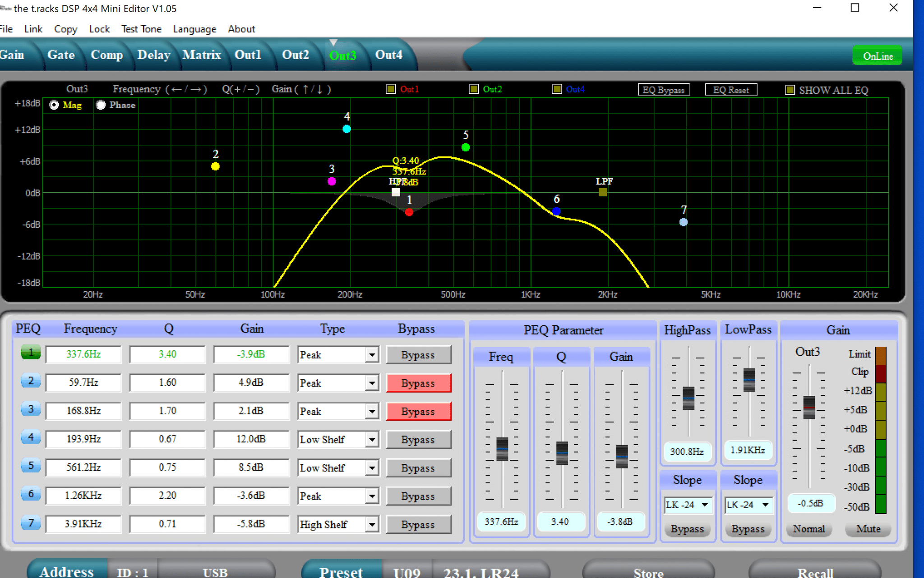Open the Link menu
This screenshot has width=924, height=578.
tap(33, 29)
